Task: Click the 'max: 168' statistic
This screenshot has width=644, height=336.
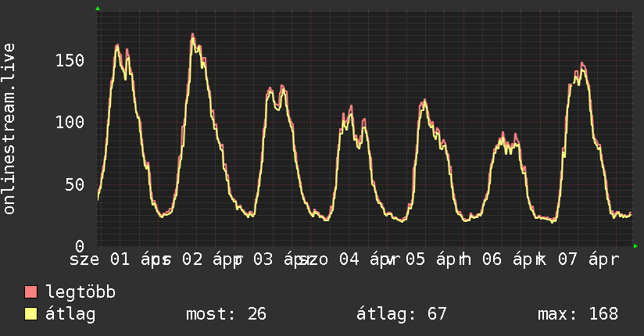Action: point(578,315)
